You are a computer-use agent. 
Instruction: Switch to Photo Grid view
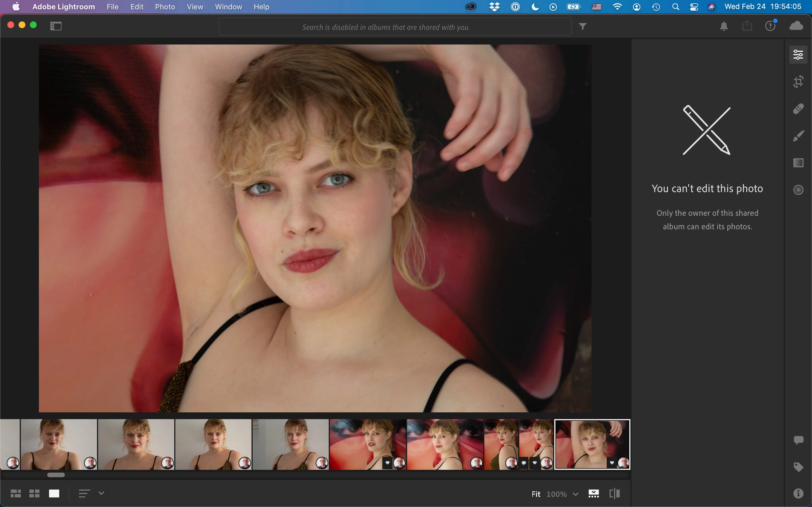[16, 493]
